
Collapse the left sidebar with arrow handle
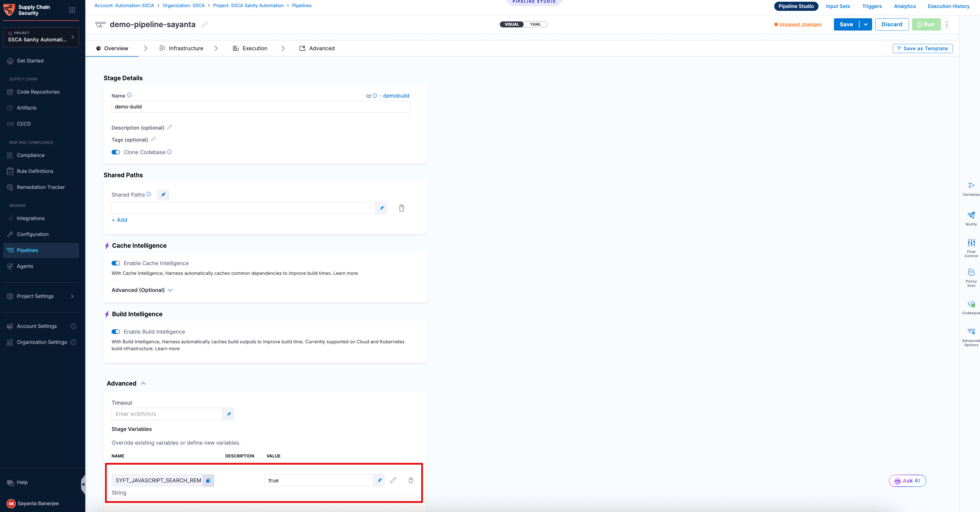tap(83, 484)
